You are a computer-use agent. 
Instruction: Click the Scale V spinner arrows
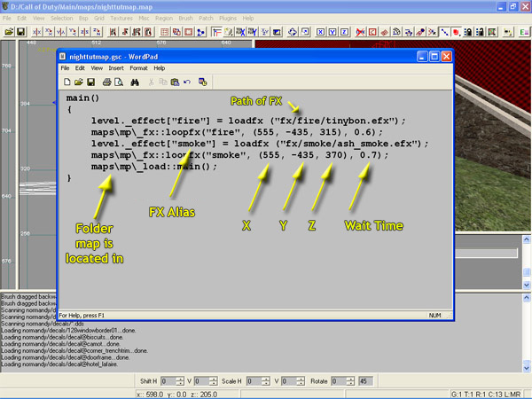pos(301,381)
